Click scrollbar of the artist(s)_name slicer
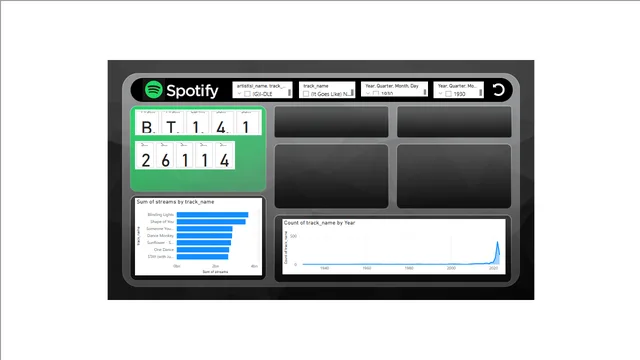Viewport: 640px width, 360px height. click(x=289, y=93)
